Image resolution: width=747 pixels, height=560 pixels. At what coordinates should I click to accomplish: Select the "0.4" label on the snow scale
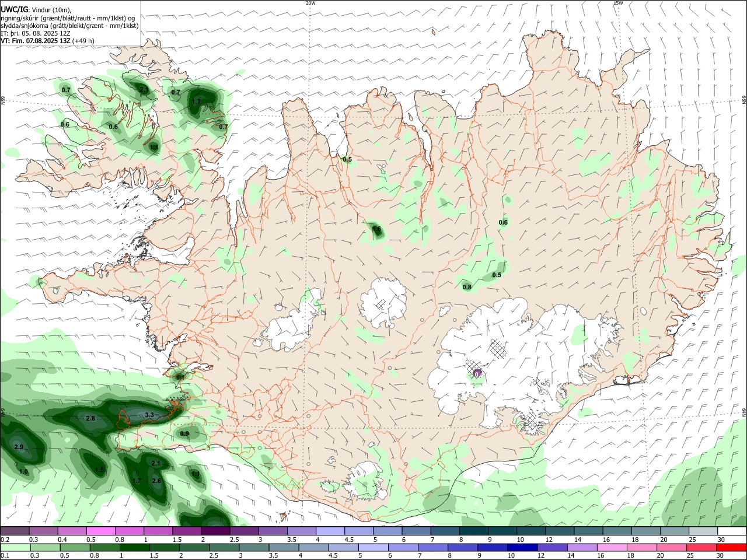coord(62,540)
